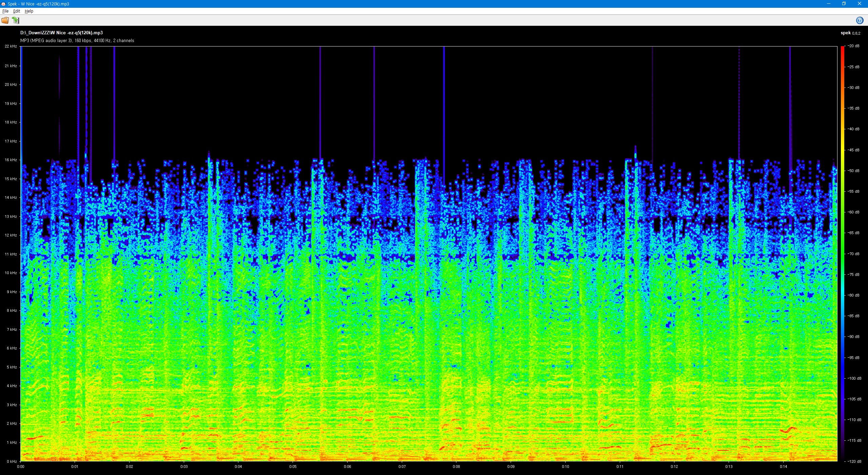
Task: Click the blue help question-mark icon
Action: point(860,20)
